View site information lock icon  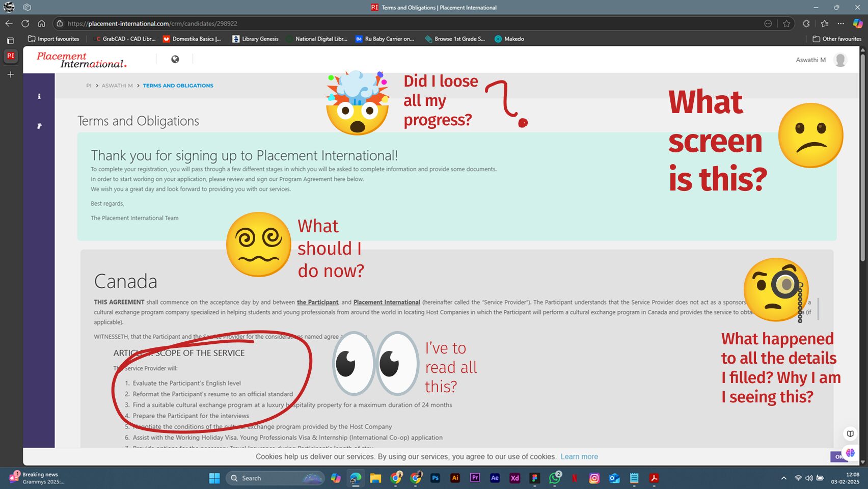[x=60, y=23]
